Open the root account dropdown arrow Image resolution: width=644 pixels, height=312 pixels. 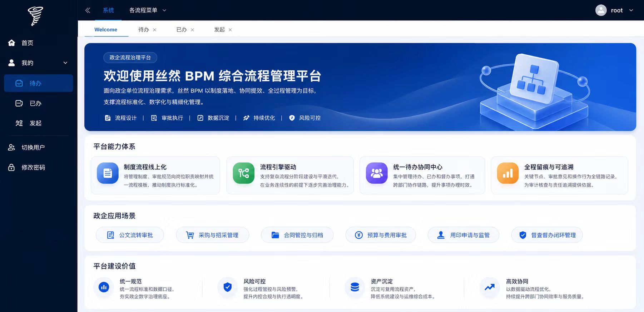pyautogui.click(x=631, y=10)
